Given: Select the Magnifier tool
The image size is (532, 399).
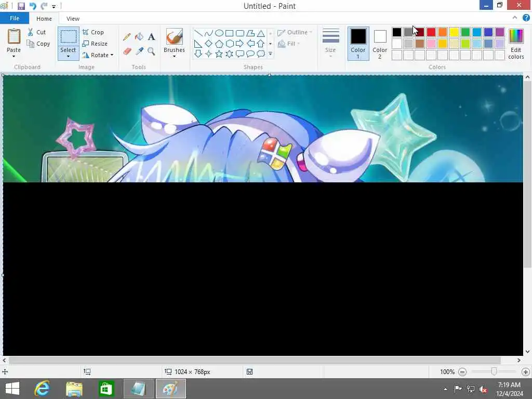Looking at the screenshot, I should click(x=151, y=51).
